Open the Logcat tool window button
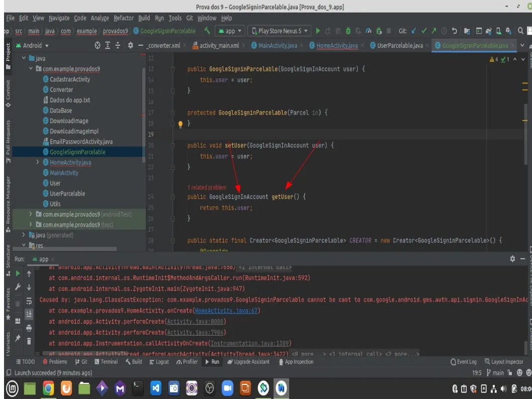The image size is (532, 399). (x=159, y=362)
